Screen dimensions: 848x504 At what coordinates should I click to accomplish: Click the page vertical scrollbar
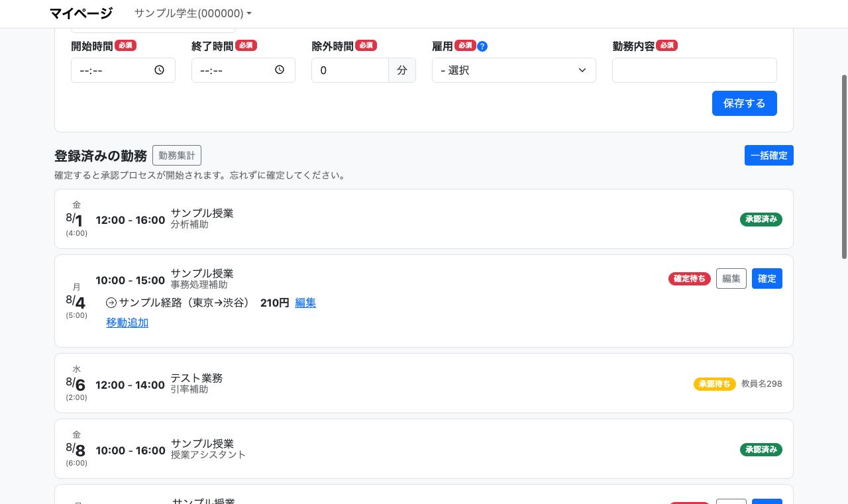pos(844,166)
